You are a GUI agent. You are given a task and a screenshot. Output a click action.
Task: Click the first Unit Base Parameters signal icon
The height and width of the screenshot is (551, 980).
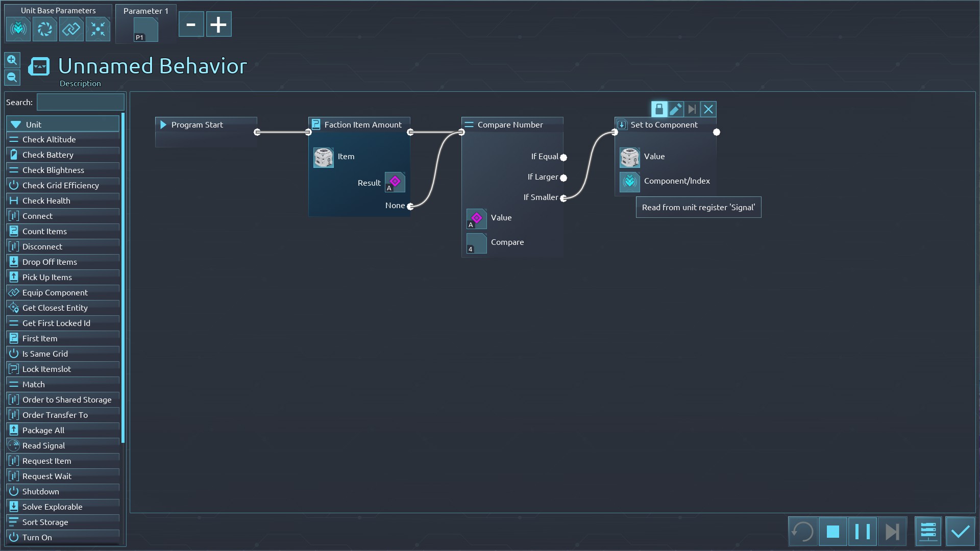coord(18,29)
